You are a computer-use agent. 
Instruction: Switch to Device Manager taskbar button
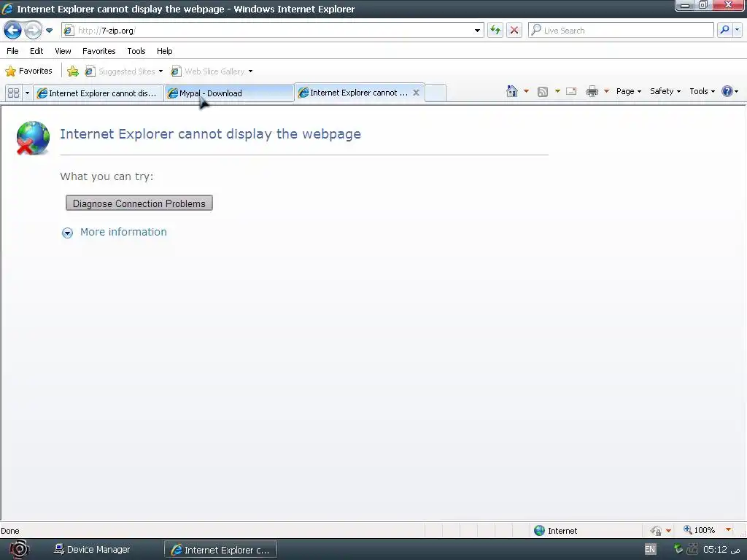pos(92,550)
